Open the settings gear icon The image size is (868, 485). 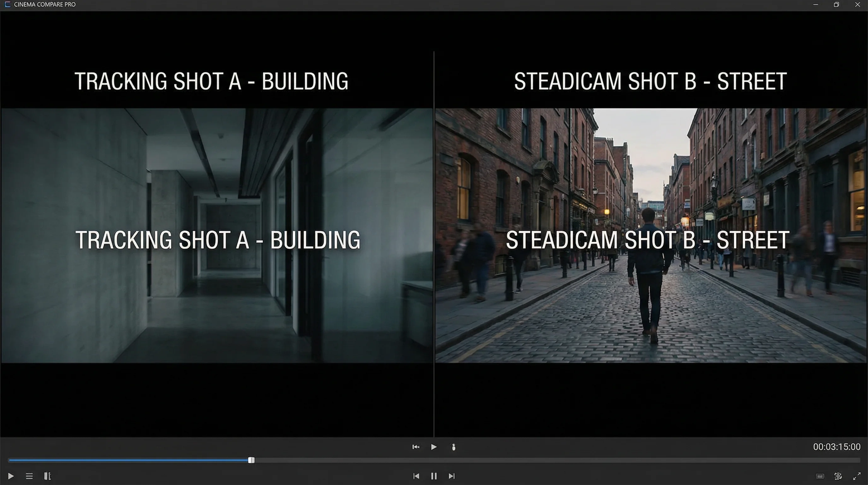(x=838, y=476)
